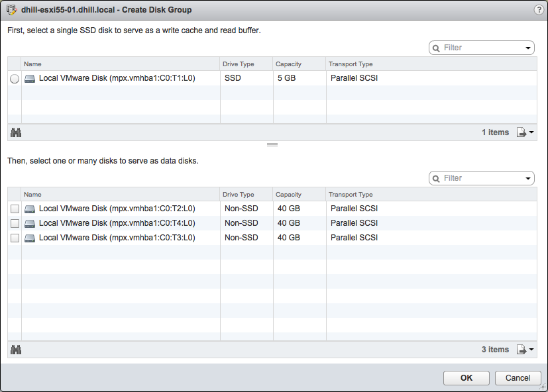Sort the data disks table by Name column
Screen dimensions: 548x392
pyautogui.click(x=121, y=194)
